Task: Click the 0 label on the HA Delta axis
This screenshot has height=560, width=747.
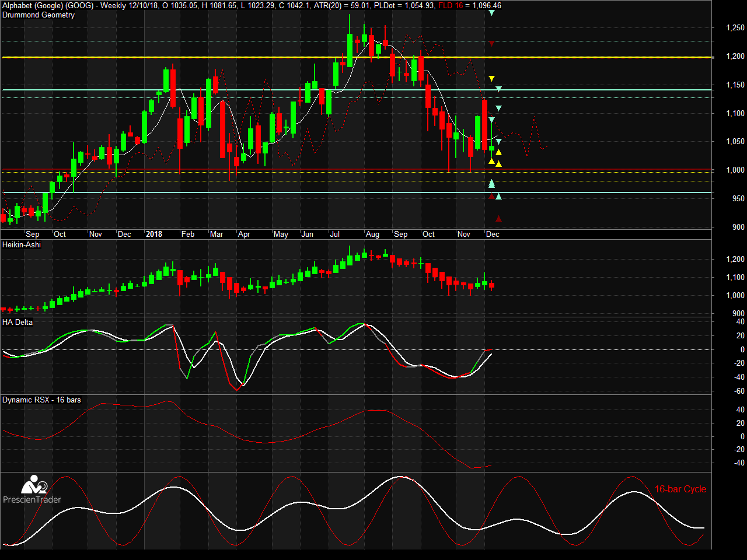Action: pos(742,349)
